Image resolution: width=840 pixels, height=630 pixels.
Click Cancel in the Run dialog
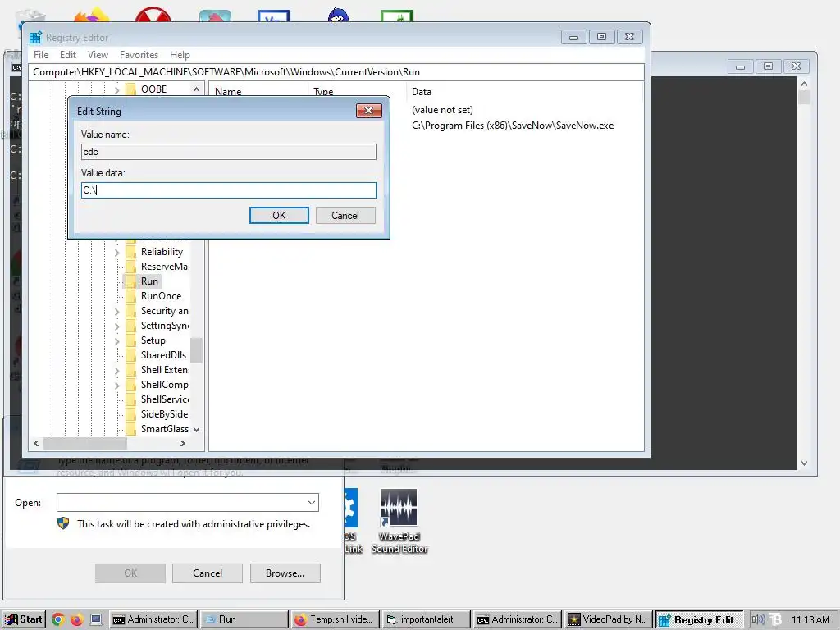coord(208,573)
